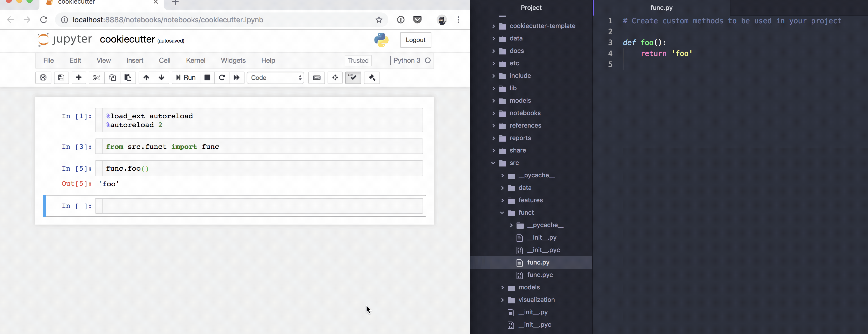The image size is (868, 334).
Task: Reload the browser page
Action: [x=44, y=20]
